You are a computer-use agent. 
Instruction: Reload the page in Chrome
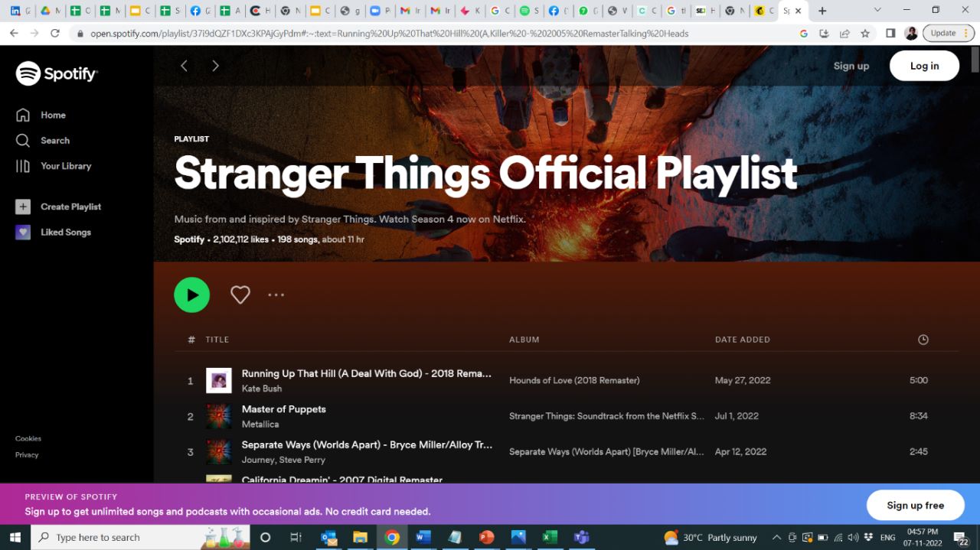pyautogui.click(x=55, y=34)
